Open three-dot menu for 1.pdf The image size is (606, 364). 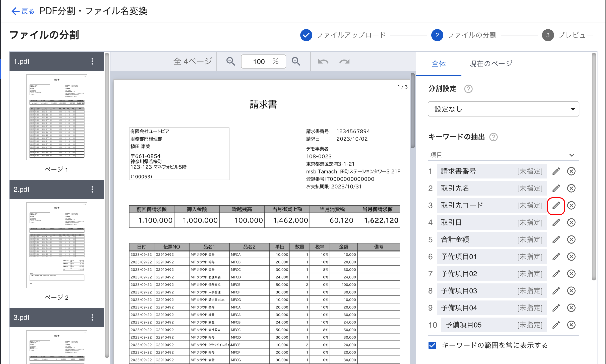(x=92, y=61)
